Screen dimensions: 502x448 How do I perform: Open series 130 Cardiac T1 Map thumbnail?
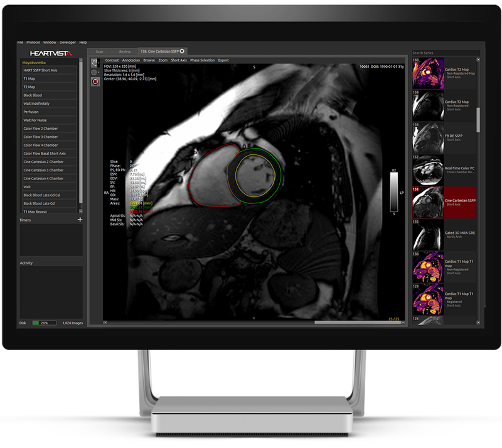tap(428, 267)
